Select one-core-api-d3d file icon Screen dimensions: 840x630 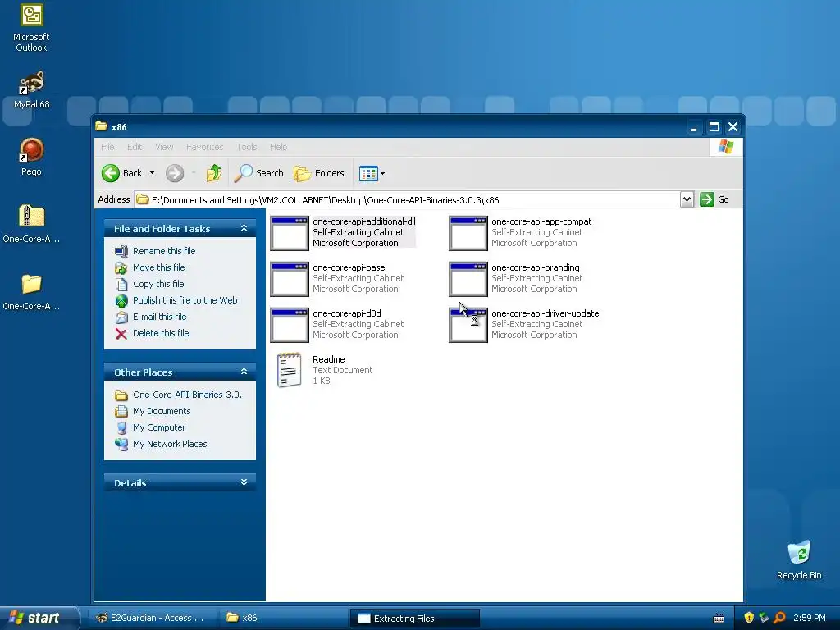(x=290, y=325)
